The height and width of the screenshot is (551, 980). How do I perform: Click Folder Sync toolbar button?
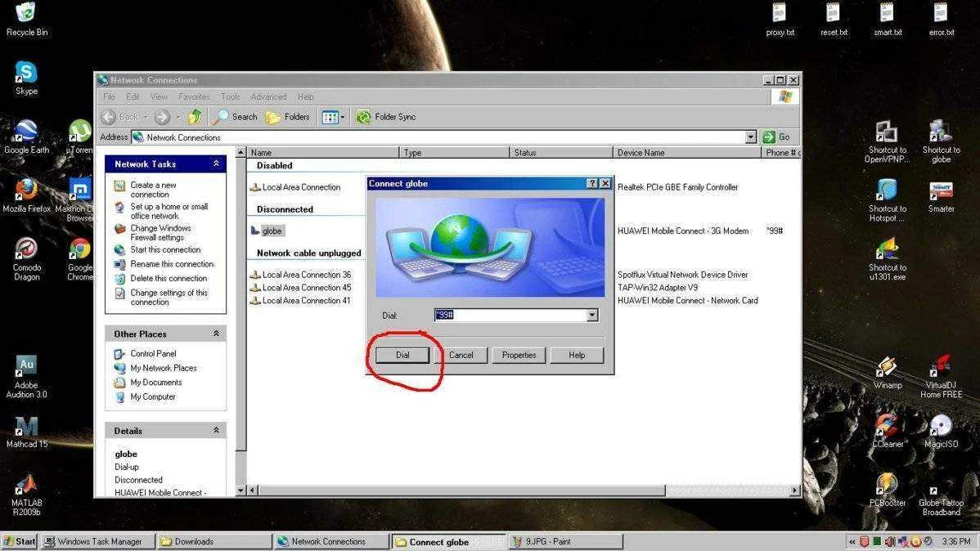[x=385, y=117]
